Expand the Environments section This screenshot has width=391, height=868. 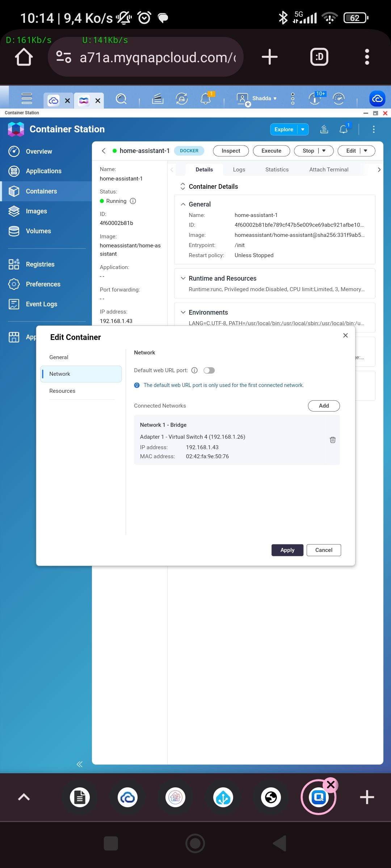point(183,312)
